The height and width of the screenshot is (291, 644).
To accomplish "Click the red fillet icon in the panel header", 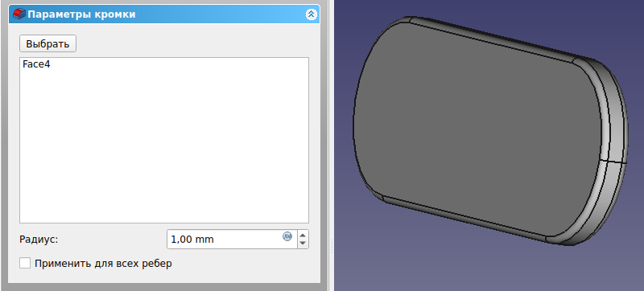I will tap(19, 14).
